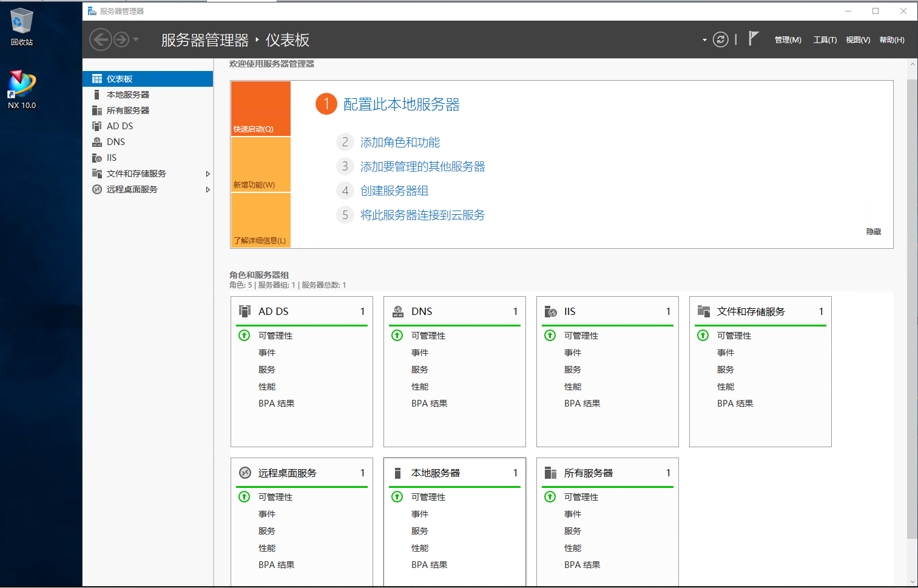Click green status icon in 远程桌面服务 tile
The image size is (918, 588).
245,496
